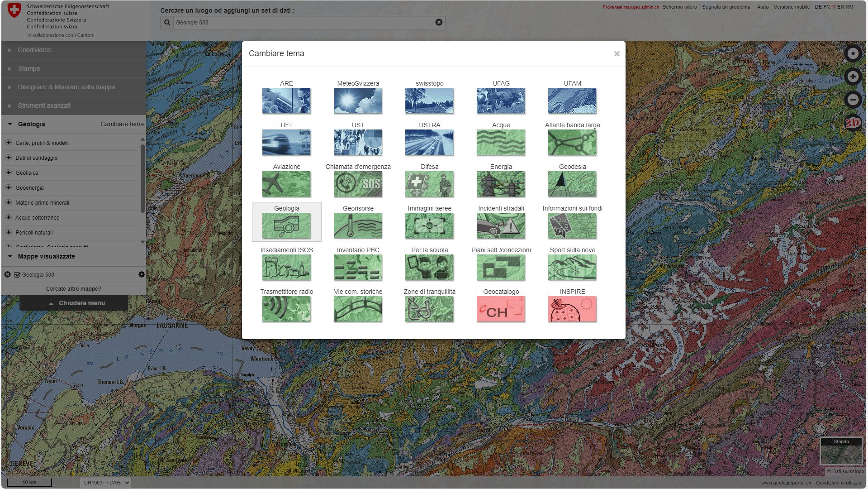Click the Cambiare tema link
Image resolution: width=868 pixels, height=489 pixels.
point(122,124)
